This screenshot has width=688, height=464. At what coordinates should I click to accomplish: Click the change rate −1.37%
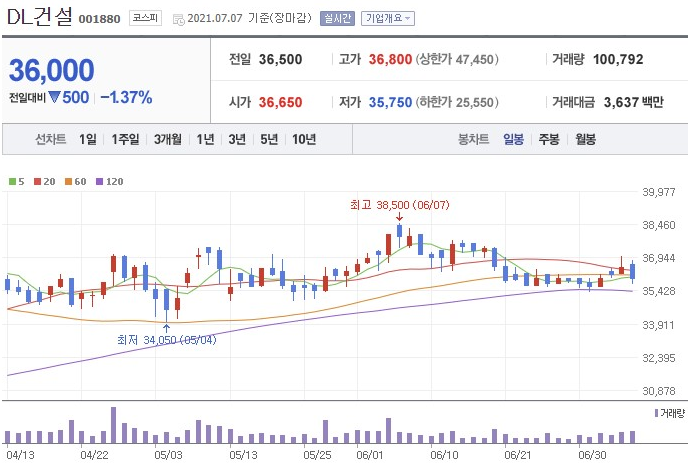(126, 97)
